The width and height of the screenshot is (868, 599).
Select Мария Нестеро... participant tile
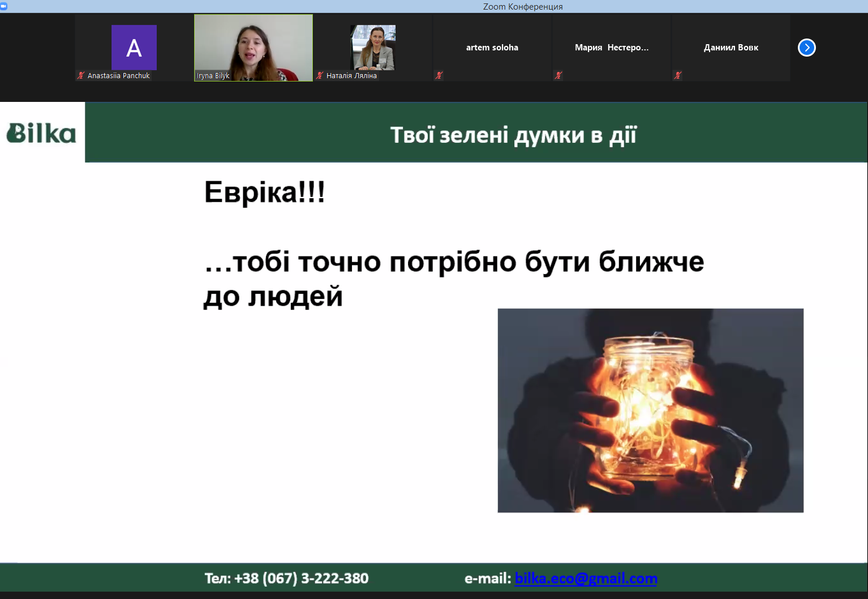(x=612, y=48)
